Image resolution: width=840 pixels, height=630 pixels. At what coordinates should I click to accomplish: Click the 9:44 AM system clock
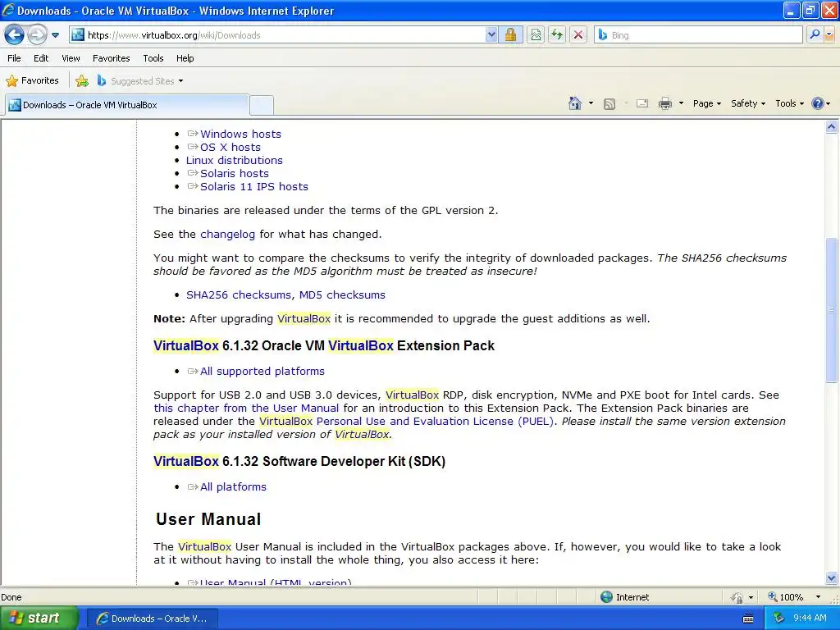[x=810, y=619]
